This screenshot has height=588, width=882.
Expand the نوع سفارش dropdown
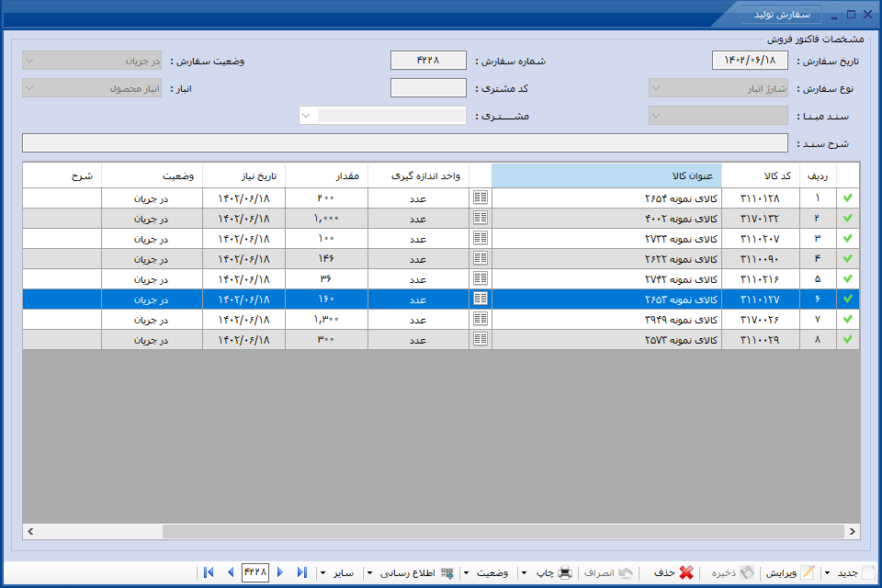pos(656,88)
